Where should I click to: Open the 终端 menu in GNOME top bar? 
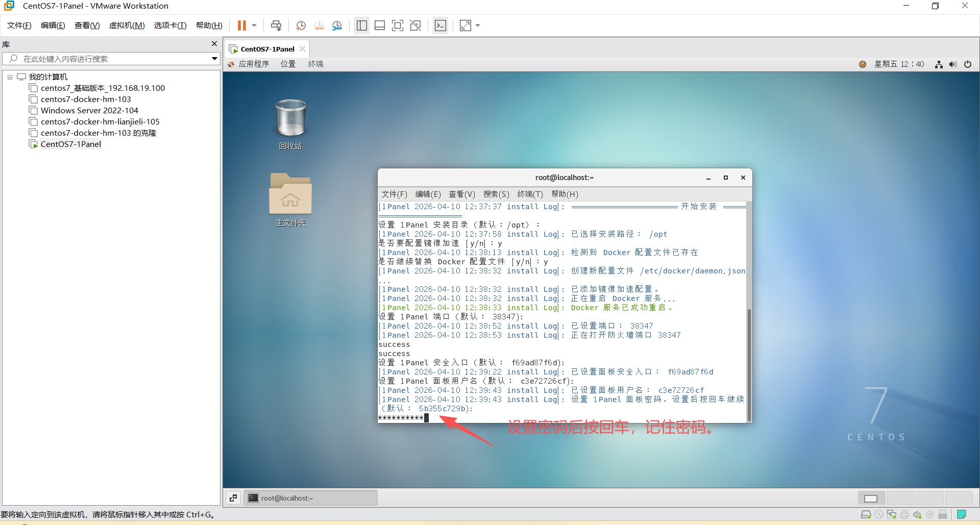(316, 64)
